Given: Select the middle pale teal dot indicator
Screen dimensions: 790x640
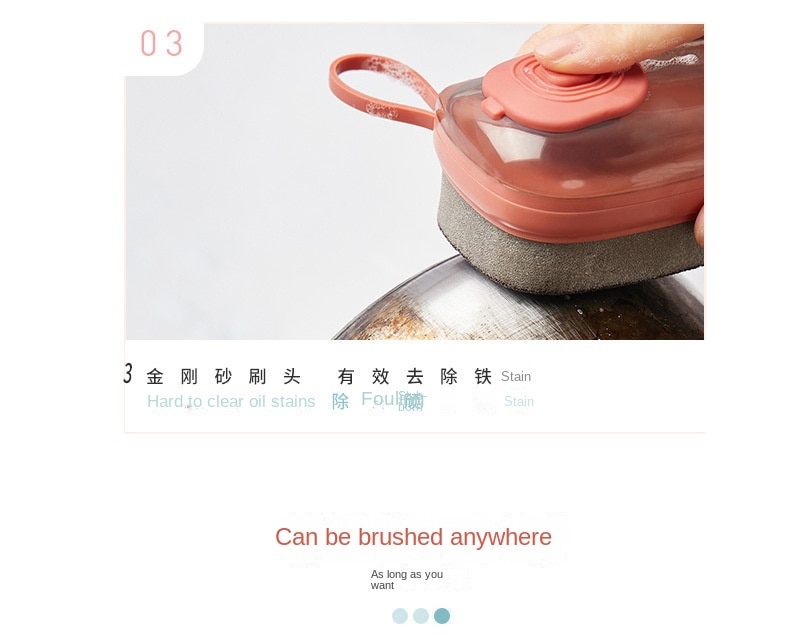Looking at the screenshot, I should click(x=421, y=616).
